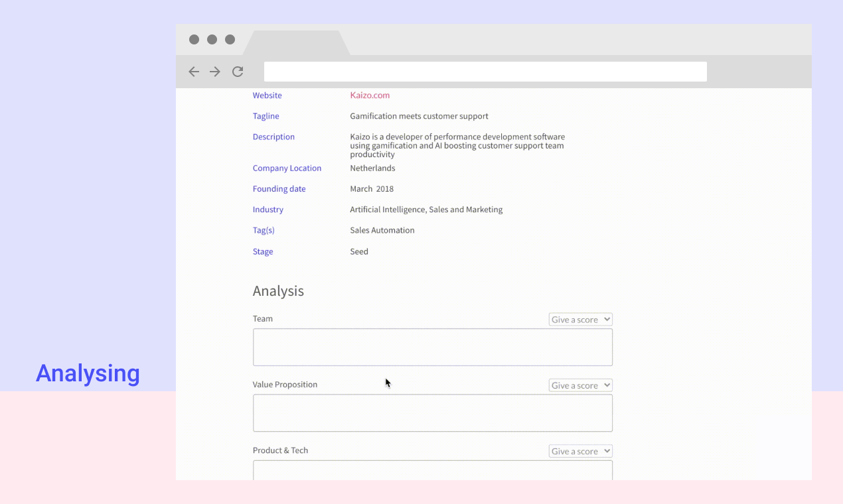Open Value Proposition score dropdown
The image size is (843, 504).
click(581, 385)
